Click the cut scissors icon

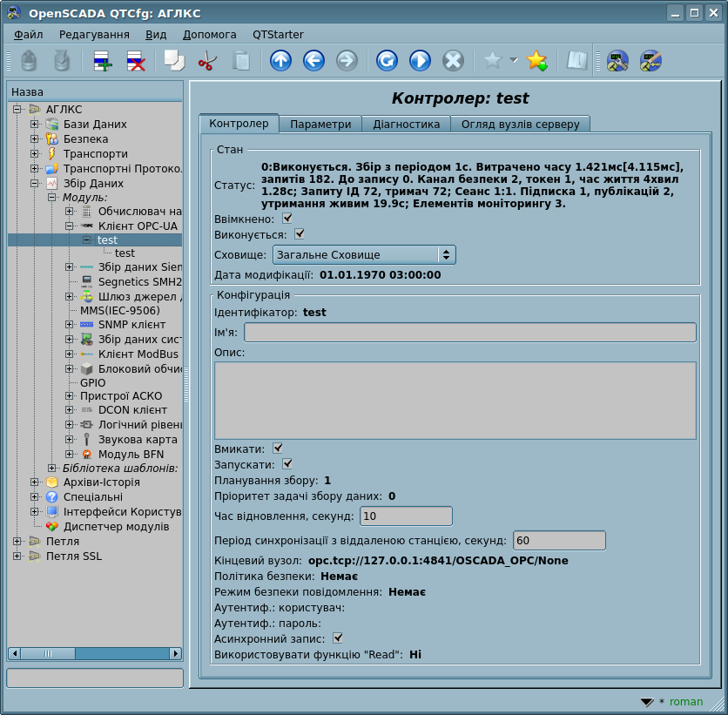pos(207,61)
